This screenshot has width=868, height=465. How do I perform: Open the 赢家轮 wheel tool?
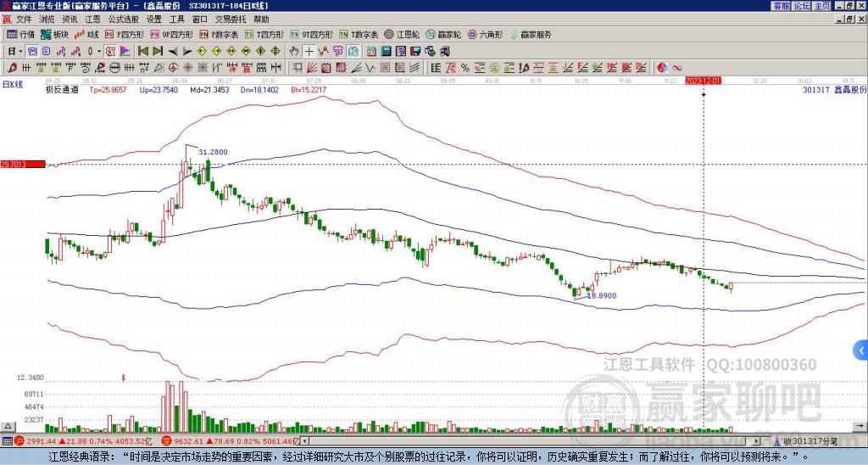[443, 34]
